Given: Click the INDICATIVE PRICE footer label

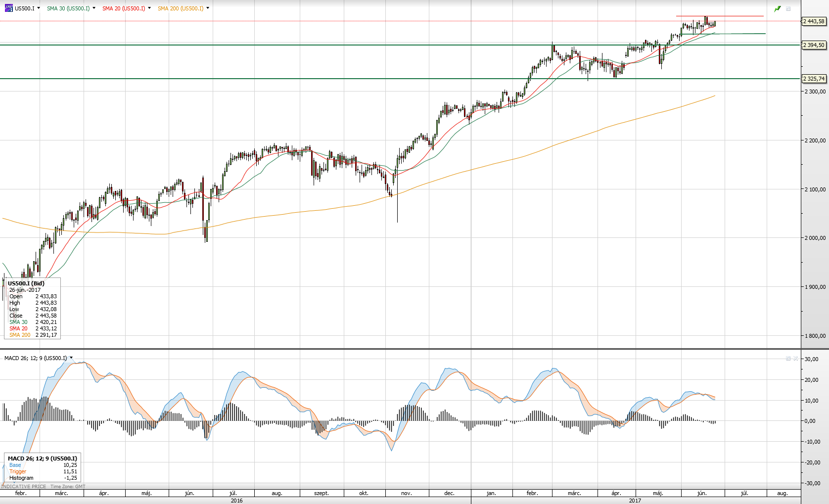Looking at the screenshot, I should (x=24, y=487).
